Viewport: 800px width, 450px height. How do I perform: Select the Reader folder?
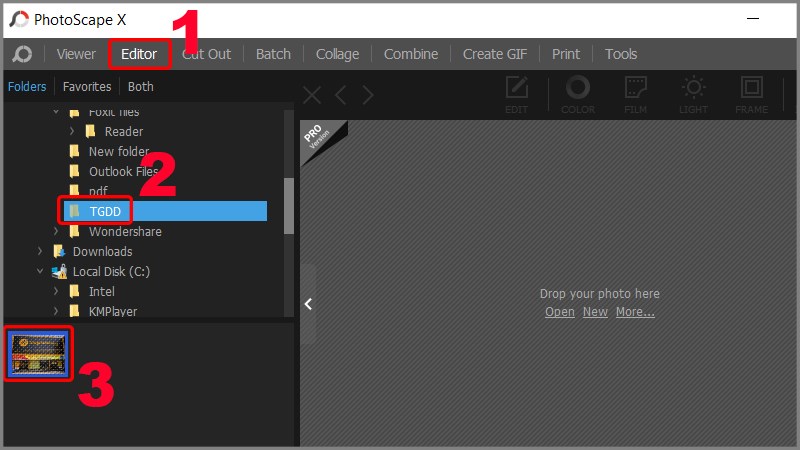124,132
